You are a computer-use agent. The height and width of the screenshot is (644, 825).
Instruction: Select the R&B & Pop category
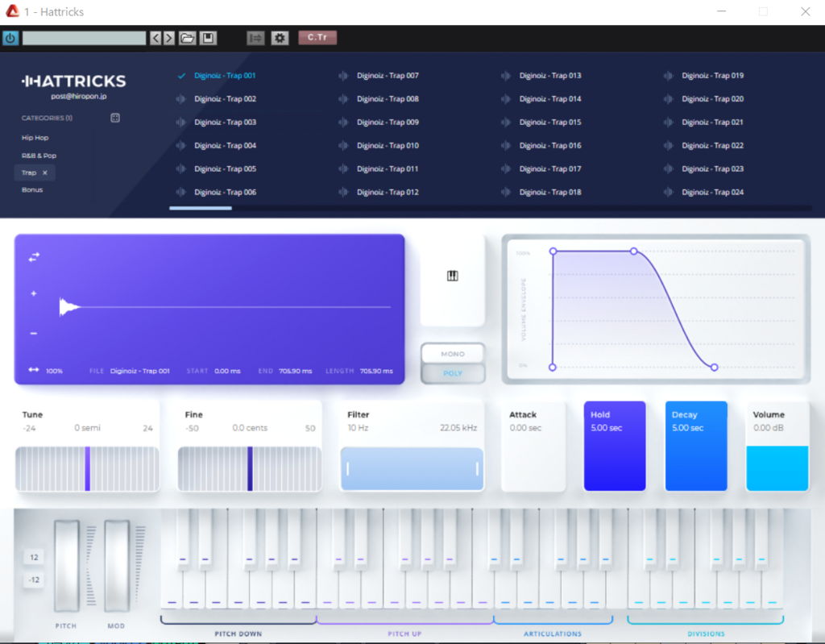click(x=39, y=156)
